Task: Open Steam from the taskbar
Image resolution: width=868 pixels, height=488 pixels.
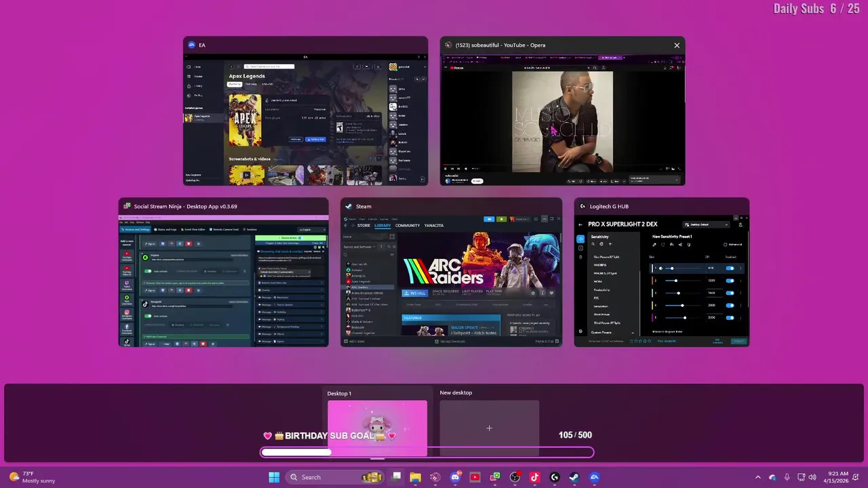Action: pos(574,477)
